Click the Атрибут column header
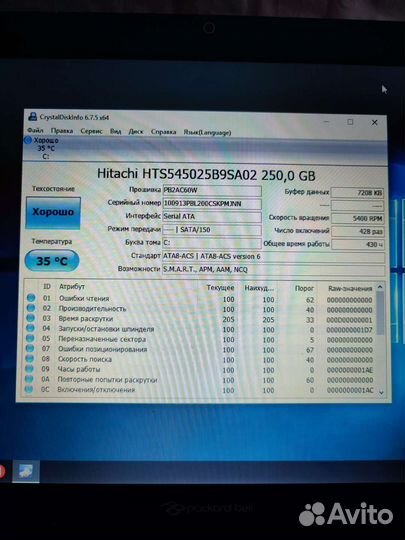 click(72, 287)
